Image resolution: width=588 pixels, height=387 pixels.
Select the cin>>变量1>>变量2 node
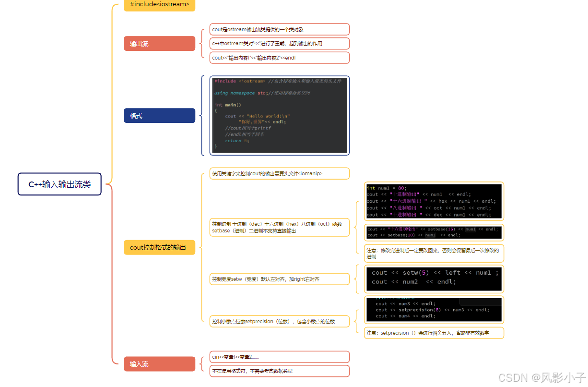coord(280,357)
